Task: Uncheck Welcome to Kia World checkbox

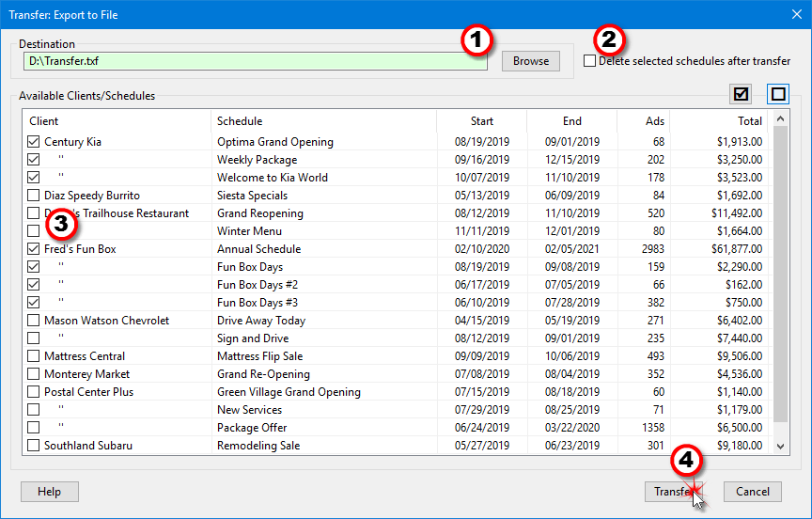Action: pyautogui.click(x=33, y=177)
